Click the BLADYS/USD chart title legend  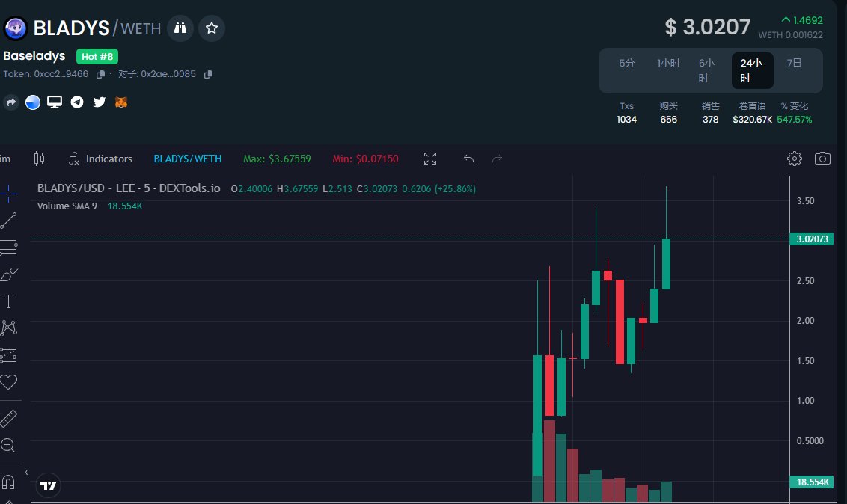click(x=129, y=188)
